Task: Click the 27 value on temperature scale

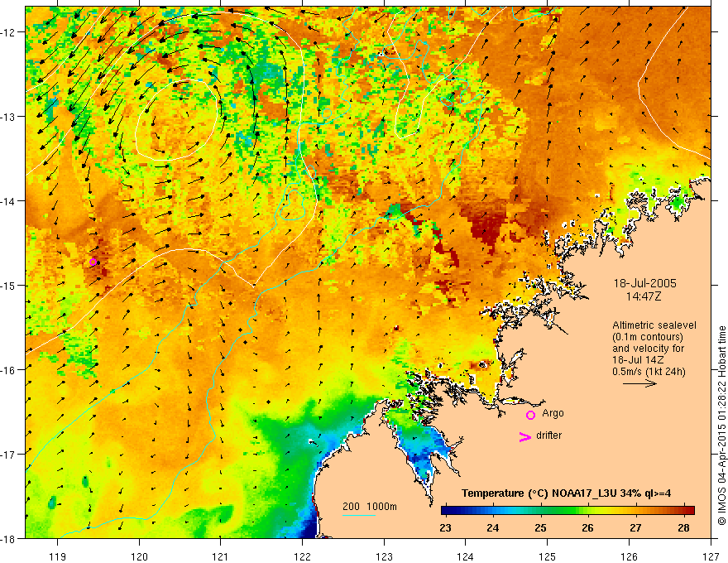Action: click(635, 527)
